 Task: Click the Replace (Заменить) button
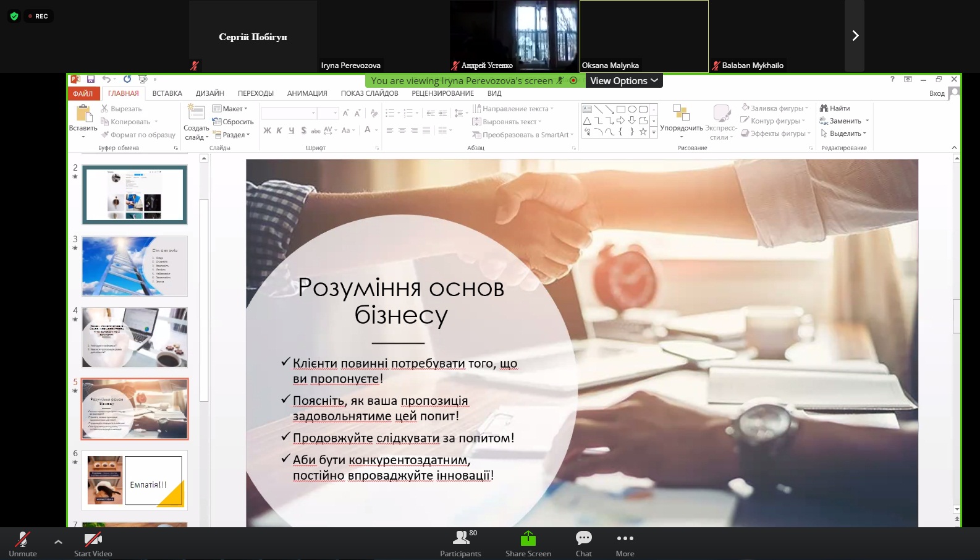click(x=844, y=121)
